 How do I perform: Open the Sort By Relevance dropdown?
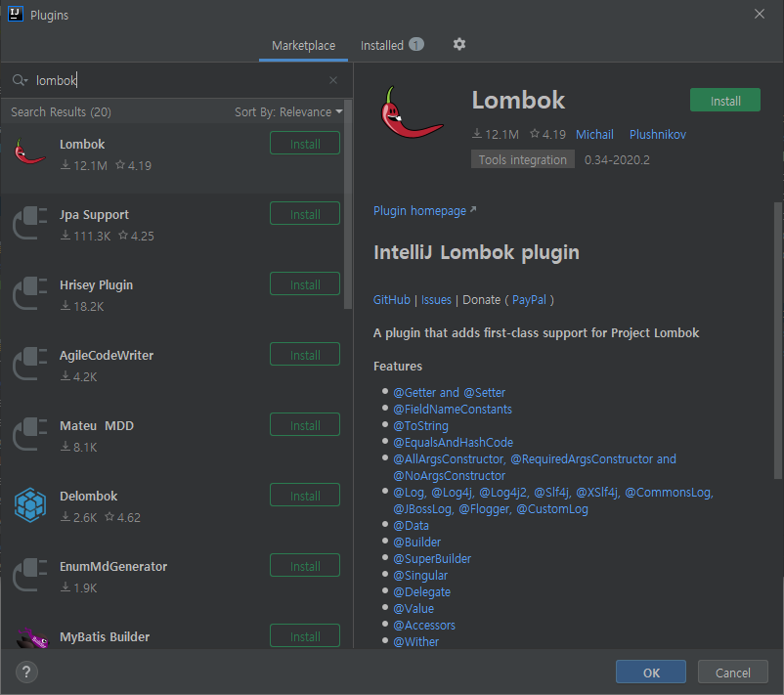[x=288, y=112]
